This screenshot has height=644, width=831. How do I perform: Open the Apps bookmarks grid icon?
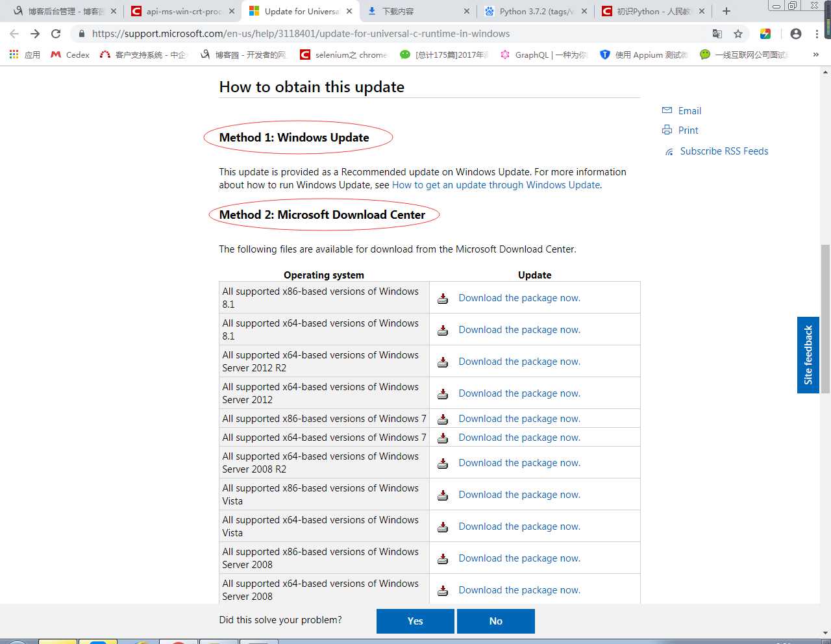pyautogui.click(x=14, y=55)
